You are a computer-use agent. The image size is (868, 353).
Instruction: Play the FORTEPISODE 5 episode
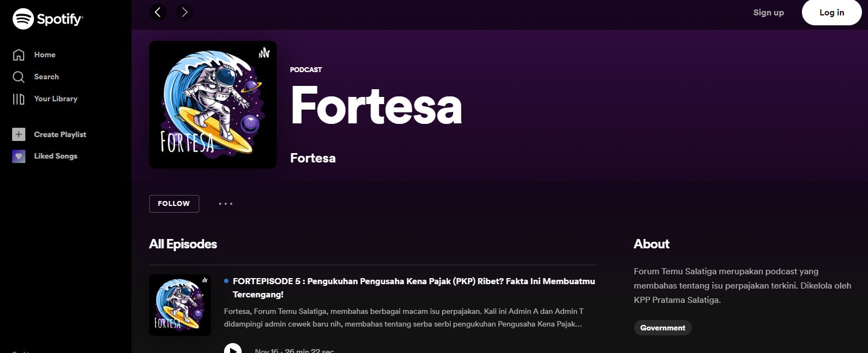pos(233,349)
